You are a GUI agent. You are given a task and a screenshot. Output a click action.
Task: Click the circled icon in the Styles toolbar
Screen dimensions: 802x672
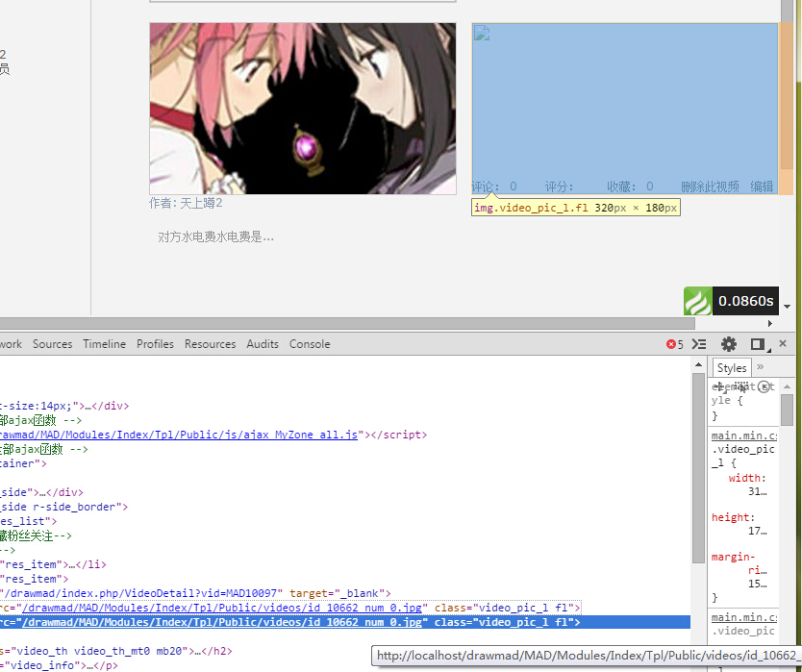point(764,386)
